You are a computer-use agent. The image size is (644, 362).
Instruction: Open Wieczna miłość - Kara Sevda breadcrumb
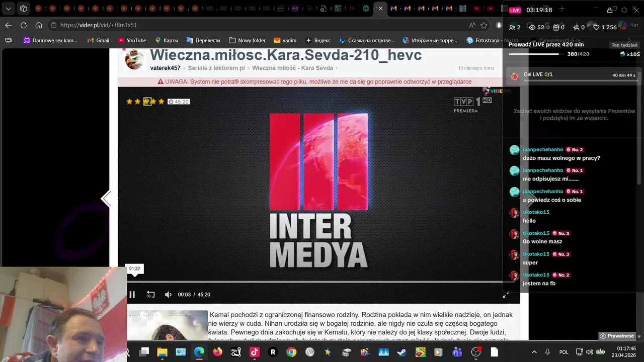pyautogui.click(x=292, y=68)
